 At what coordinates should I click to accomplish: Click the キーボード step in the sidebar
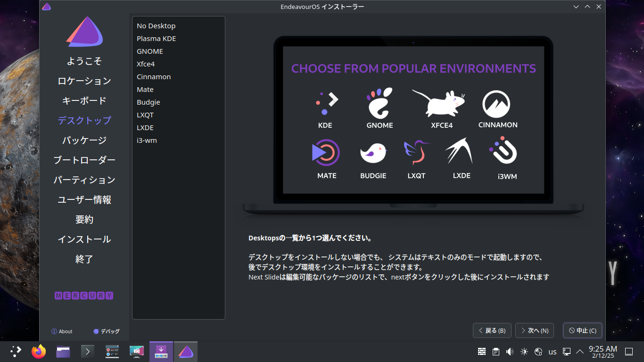pos(84,101)
